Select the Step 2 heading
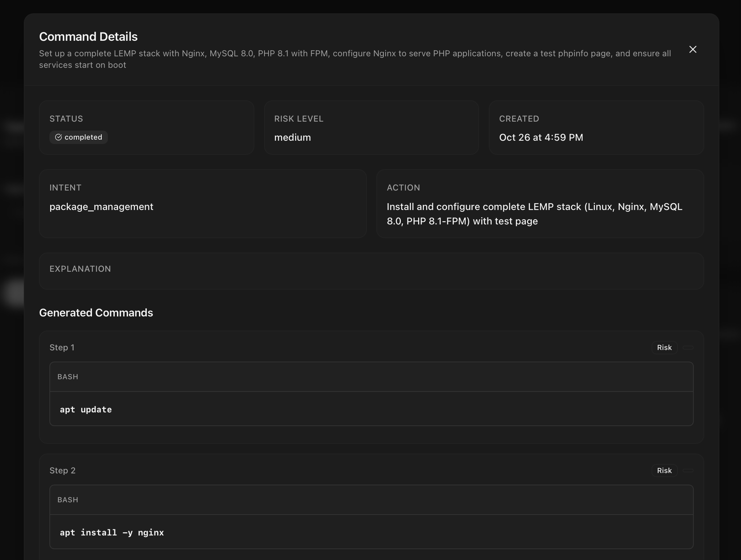The height and width of the screenshot is (560, 741). [62, 471]
